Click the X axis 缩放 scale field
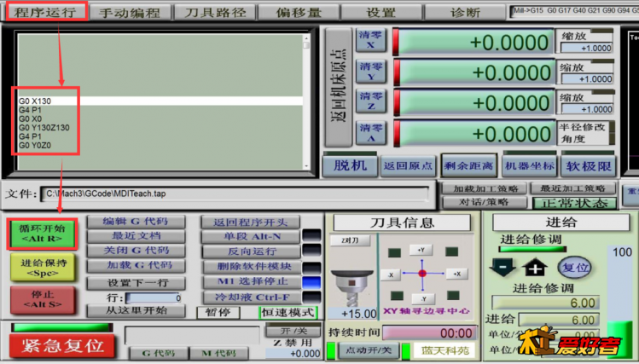This screenshot has width=639, height=364. [x=586, y=48]
